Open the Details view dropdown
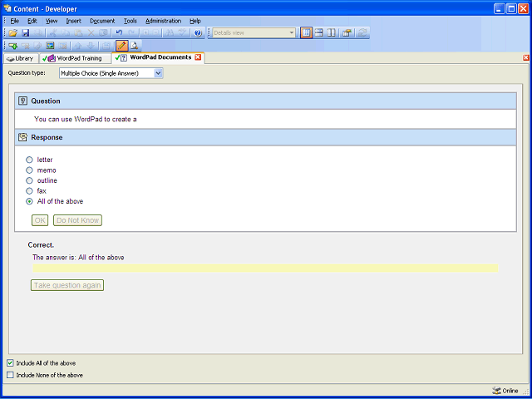Screen dimensions: 532x399 point(292,33)
